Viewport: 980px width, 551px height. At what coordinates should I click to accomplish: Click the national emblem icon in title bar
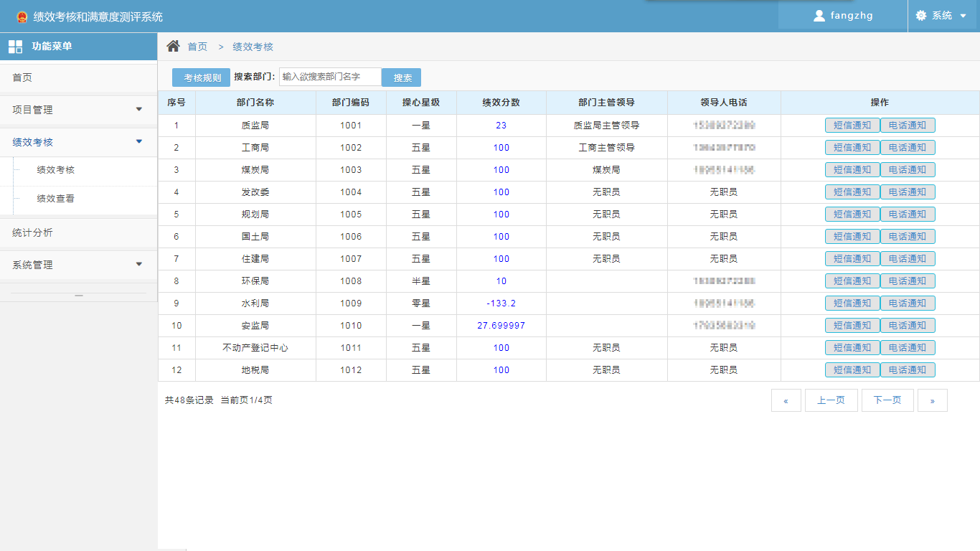point(21,14)
